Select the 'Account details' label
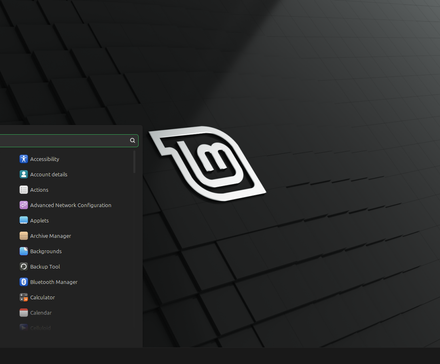 49,174
